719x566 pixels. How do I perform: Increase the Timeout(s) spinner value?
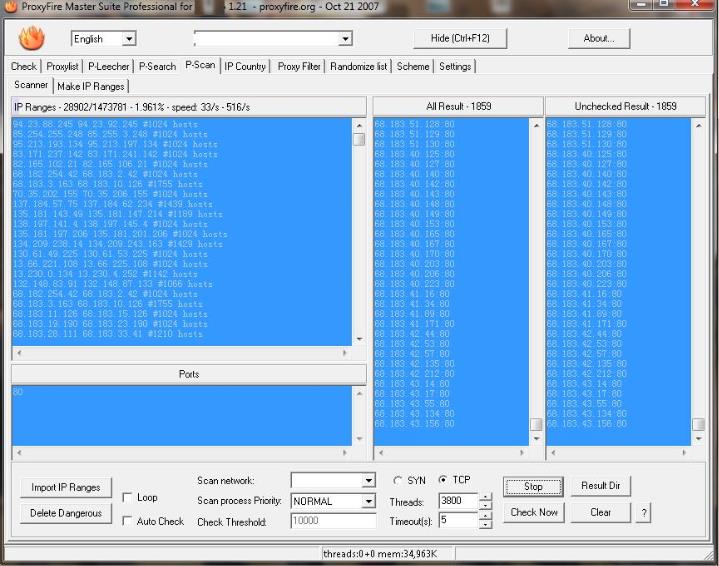[x=485, y=517]
